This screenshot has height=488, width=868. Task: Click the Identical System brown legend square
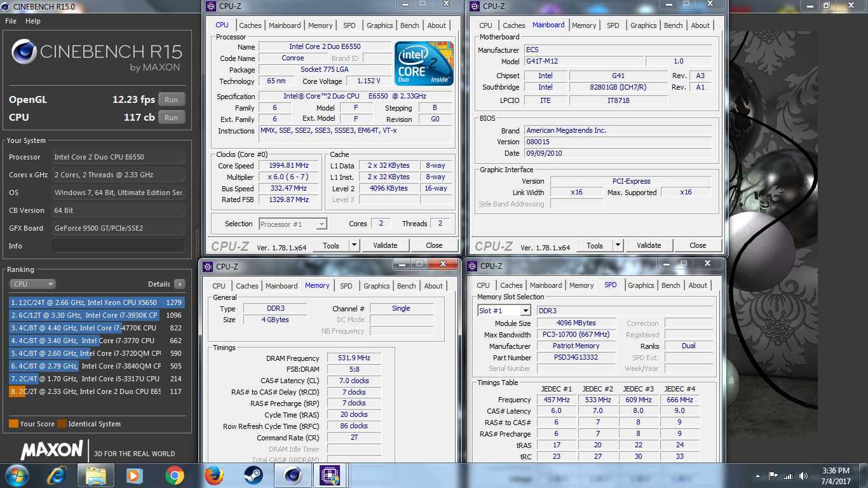62,424
